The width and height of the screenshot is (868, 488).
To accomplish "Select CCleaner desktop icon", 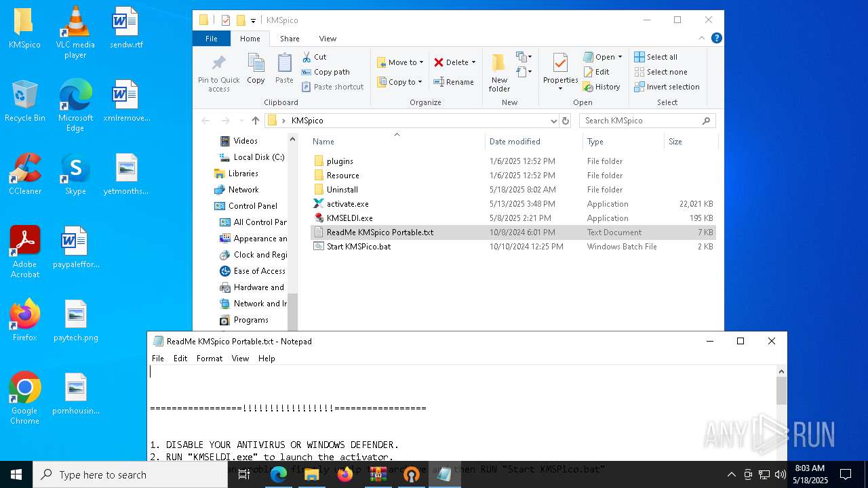I will pyautogui.click(x=24, y=175).
